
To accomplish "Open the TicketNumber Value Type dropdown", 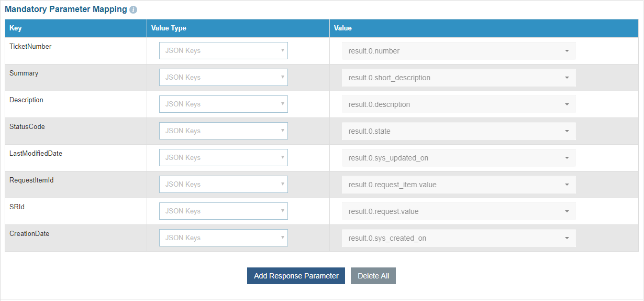I will tap(224, 51).
